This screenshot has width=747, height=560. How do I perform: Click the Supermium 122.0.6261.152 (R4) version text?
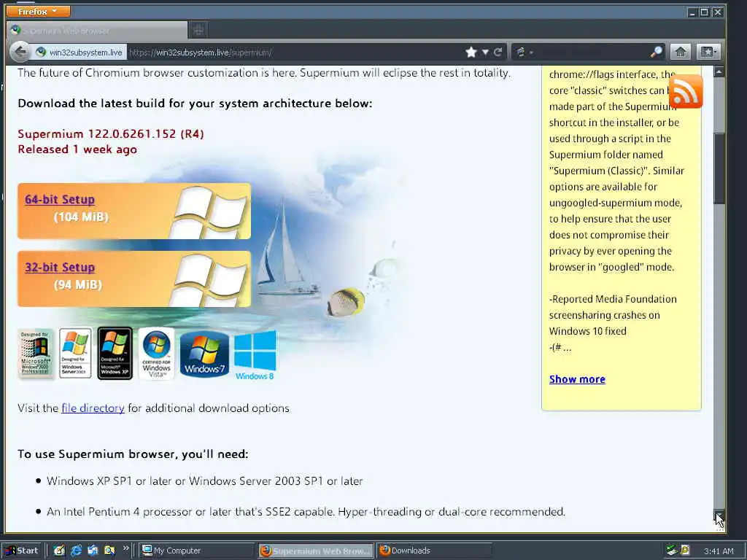111,134
